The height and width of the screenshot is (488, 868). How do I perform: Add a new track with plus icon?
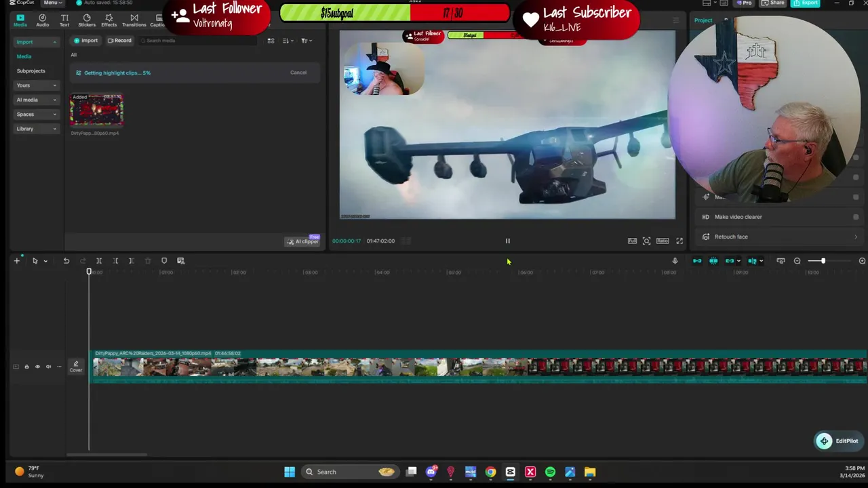point(17,261)
